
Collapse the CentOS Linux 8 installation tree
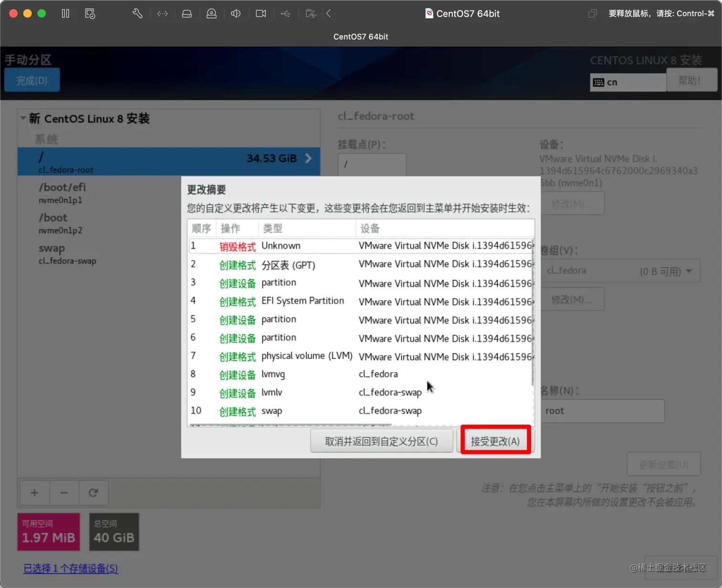point(23,118)
